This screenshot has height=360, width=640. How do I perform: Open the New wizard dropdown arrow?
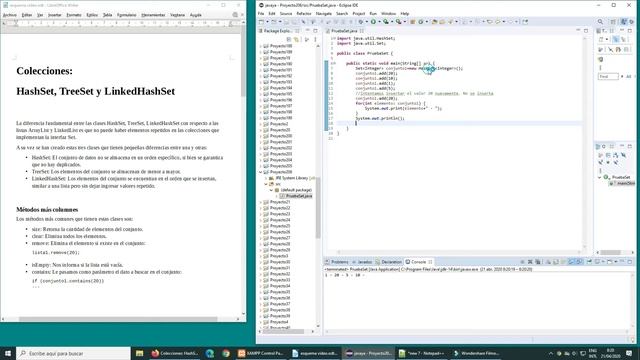coord(267,22)
